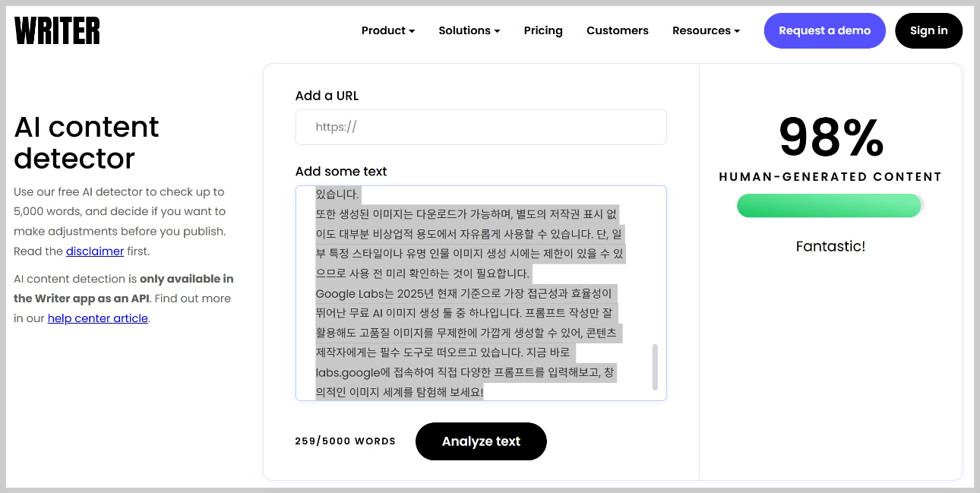This screenshot has height=493, width=980.
Task: Click the https:// URL input field
Action: click(x=480, y=127)
